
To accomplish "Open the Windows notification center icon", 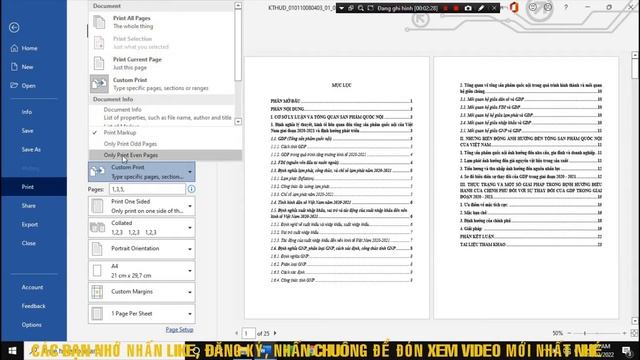I will 627,351.
